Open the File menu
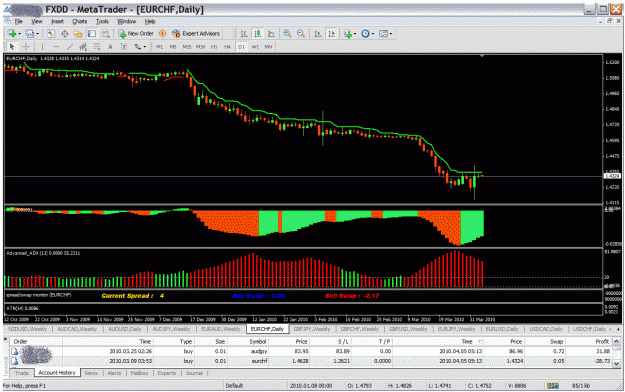This screenshot has height=392, width=625. pyautogui.click(x=19, y=22)
